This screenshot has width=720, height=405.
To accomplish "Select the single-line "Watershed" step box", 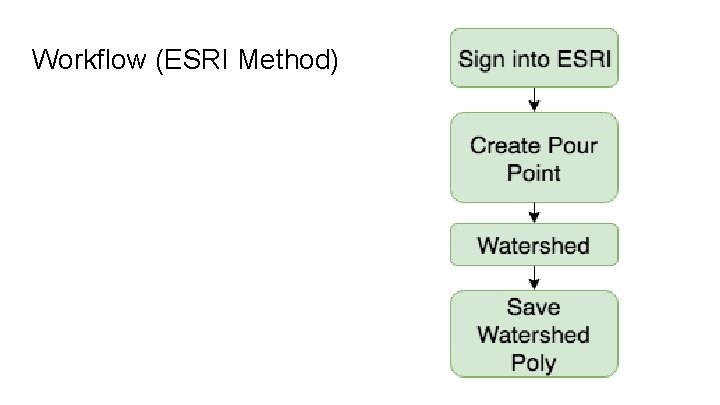I will click(x=534, y=245).
